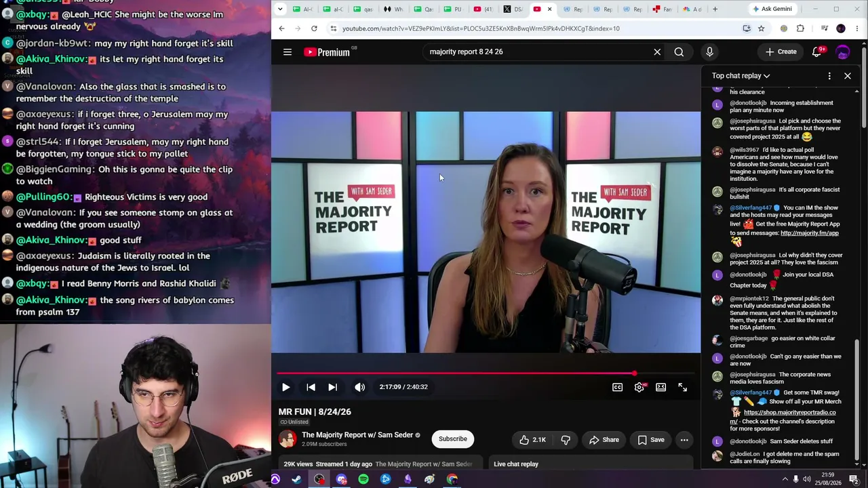Share this video

point(604,440)
